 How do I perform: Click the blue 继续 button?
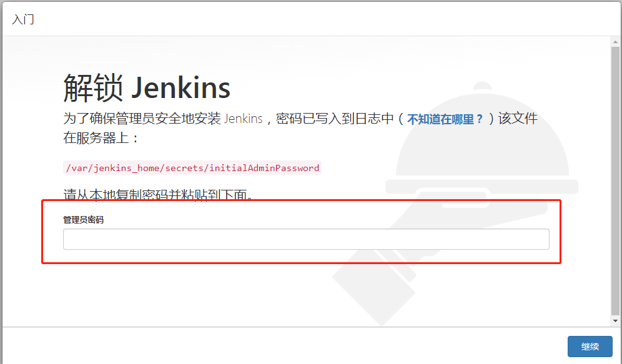click(x=590, y=347)
